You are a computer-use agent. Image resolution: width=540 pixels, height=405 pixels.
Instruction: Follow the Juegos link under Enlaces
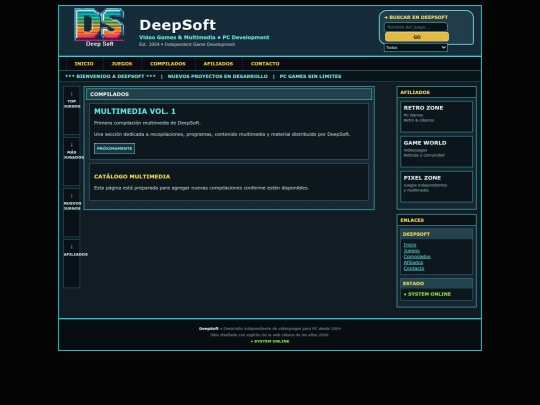[x=412, y=251]
